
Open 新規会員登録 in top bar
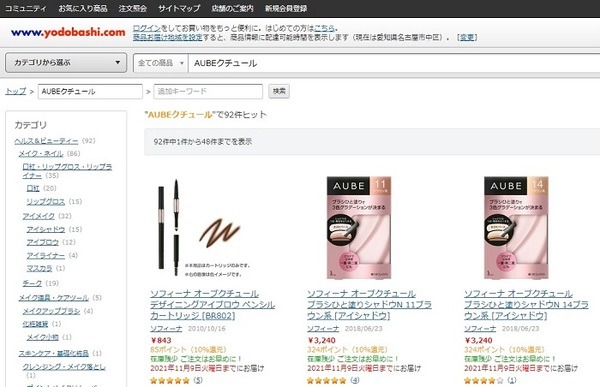(286, 8)
